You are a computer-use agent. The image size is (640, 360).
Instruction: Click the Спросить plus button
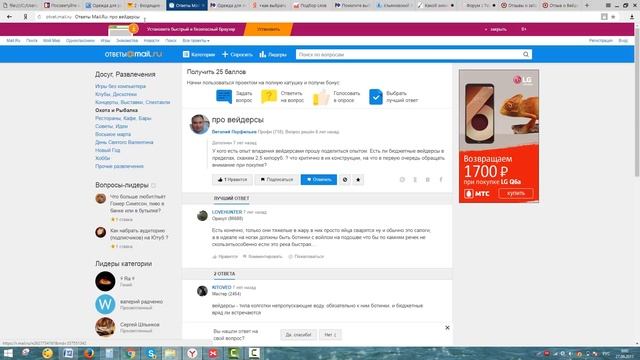tap(237, 54)
